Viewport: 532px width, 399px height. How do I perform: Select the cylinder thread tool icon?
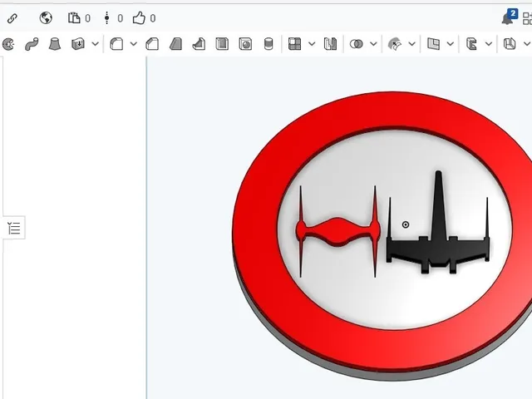click(x=268, y=44)
